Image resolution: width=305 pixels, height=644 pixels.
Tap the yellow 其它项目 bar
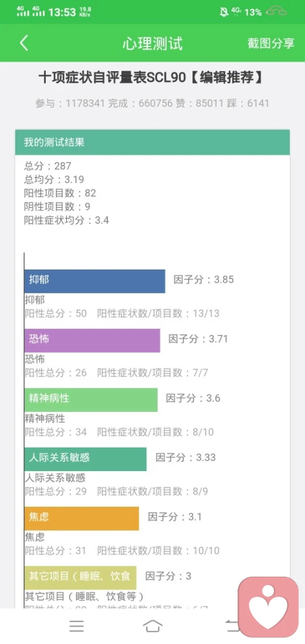80,577
